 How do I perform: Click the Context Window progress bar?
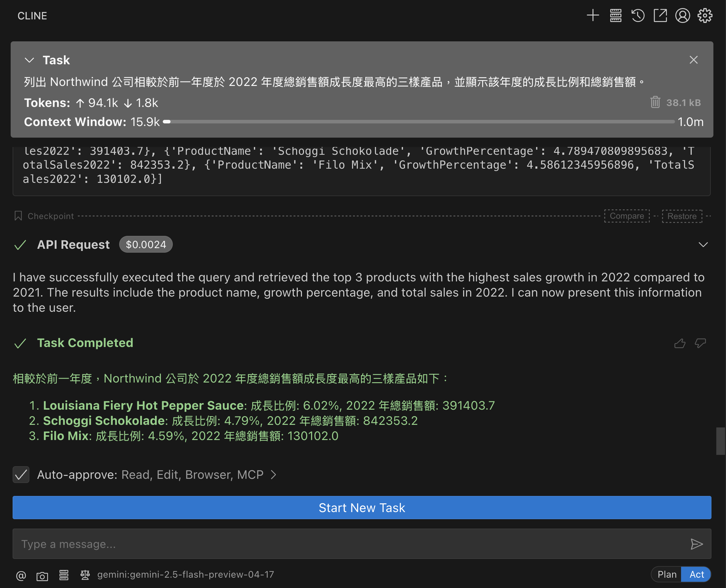[419, 122]
